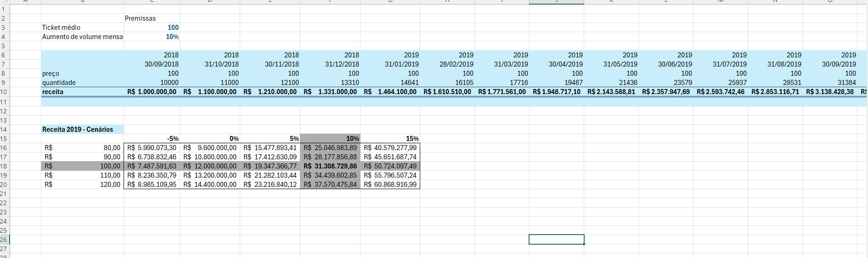Image resolution: width=868 pixels, height=258 pixels.
Task: Click the price cell 110,00
Action: coord(83,175)
